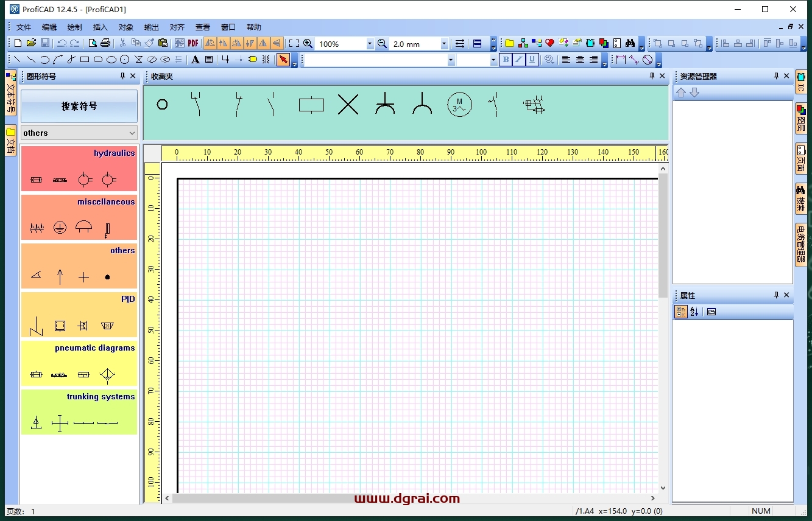Toggle bold text formatting
Screen dimensions: 812x521
pos(505,60)
